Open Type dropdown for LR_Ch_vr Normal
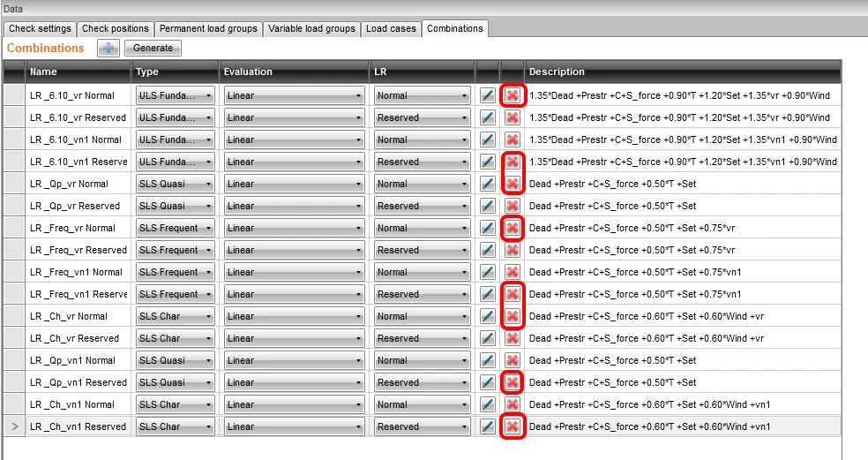Screen dimensions: 868x460 pos(175,316)
